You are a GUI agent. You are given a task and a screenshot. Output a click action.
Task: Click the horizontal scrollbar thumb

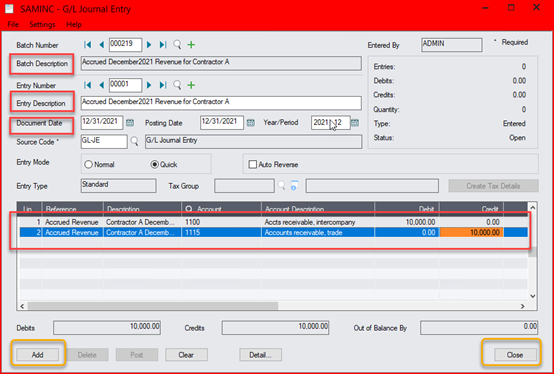click(x=153, y=306)
